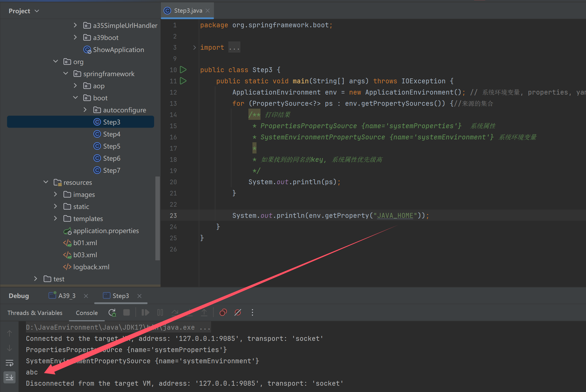
Task: Click the folded import ellipsis placeholder
Action: pyautogui.click(x=234, y=47)
